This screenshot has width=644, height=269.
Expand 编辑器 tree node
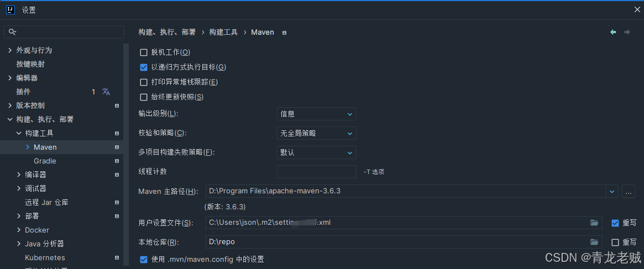coord(10,78)
